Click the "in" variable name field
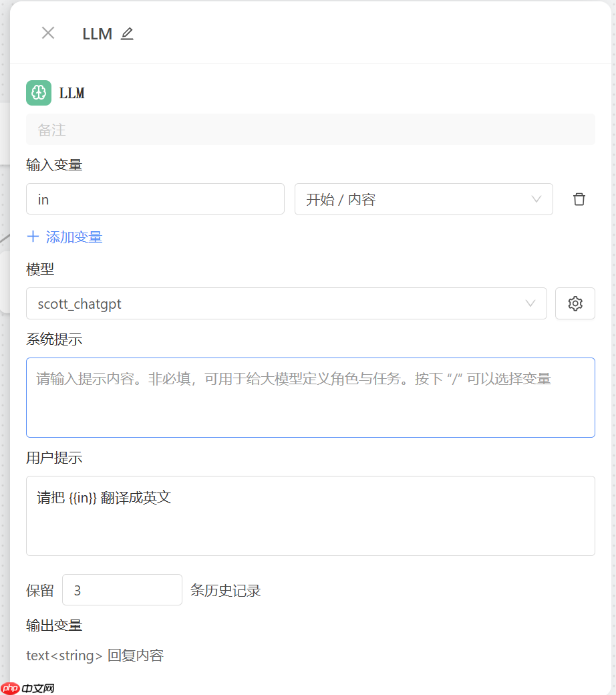The width and height of the screenshot is (616, 695). pos(155,198)
